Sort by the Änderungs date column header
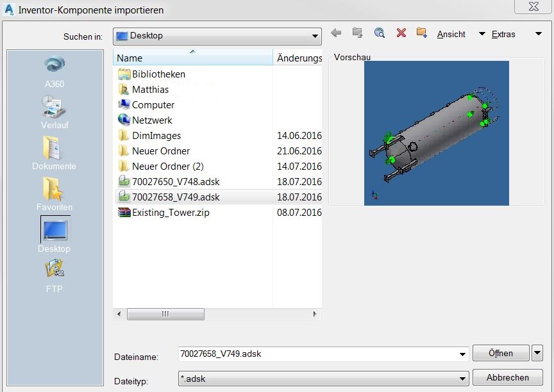 pos(298,58)
